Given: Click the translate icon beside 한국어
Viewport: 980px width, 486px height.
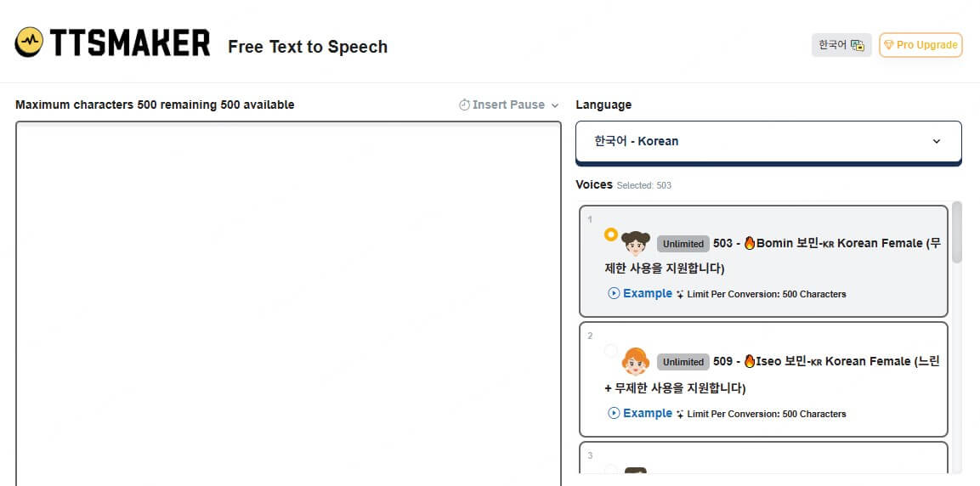Looking at the screenshot, I should pos(857,45).
